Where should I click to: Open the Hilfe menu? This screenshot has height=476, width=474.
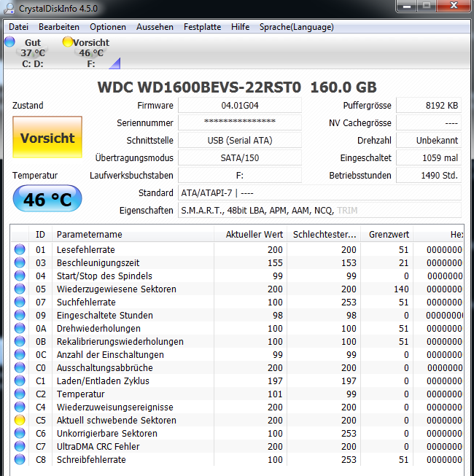coord(240,27)
